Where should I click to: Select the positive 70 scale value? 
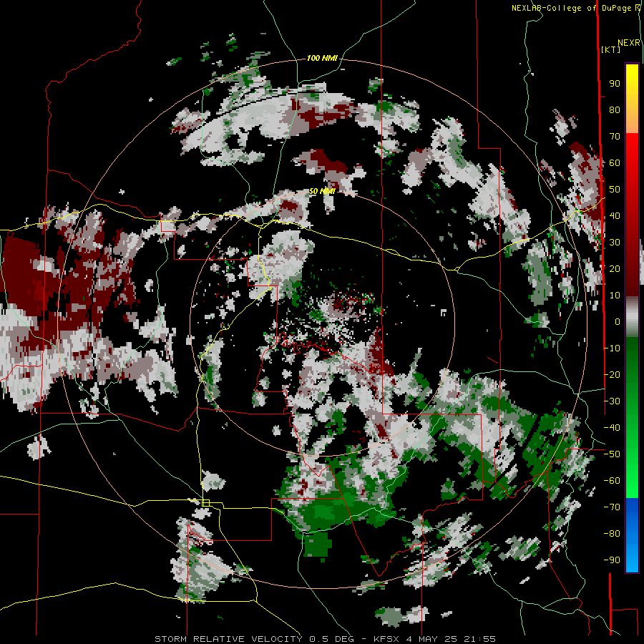(615, 137)
